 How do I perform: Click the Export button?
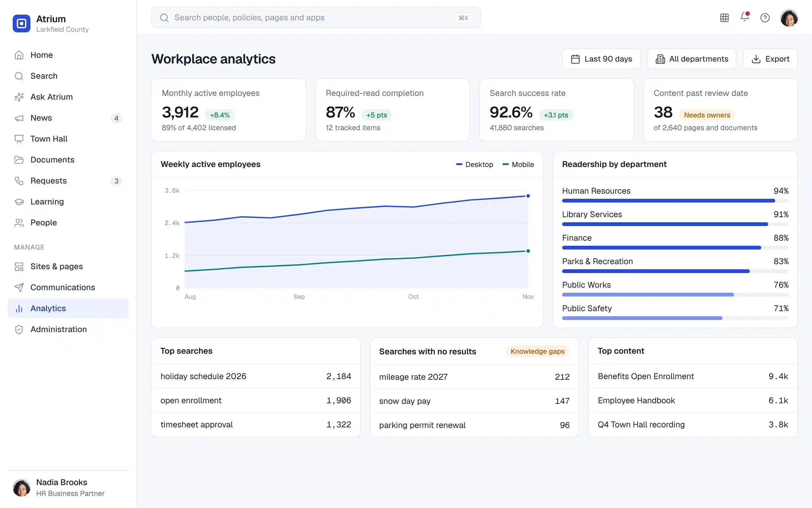pyautogui.click(x=770, y=59)
